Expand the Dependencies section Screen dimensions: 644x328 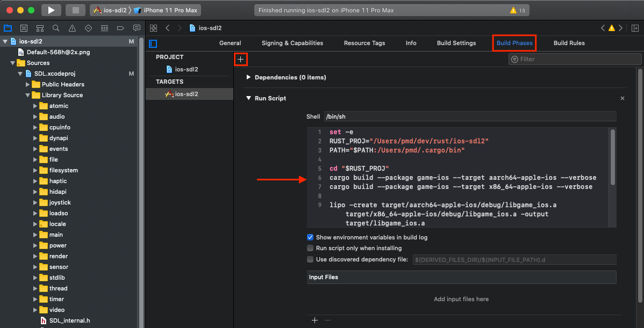pos(248,77)
